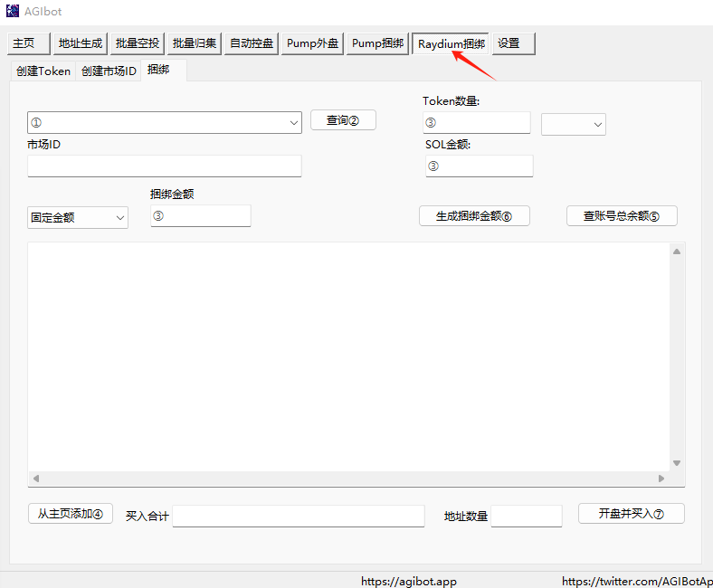
Task: Click the 捆绑金额 input field
Action: pos(201,216)
